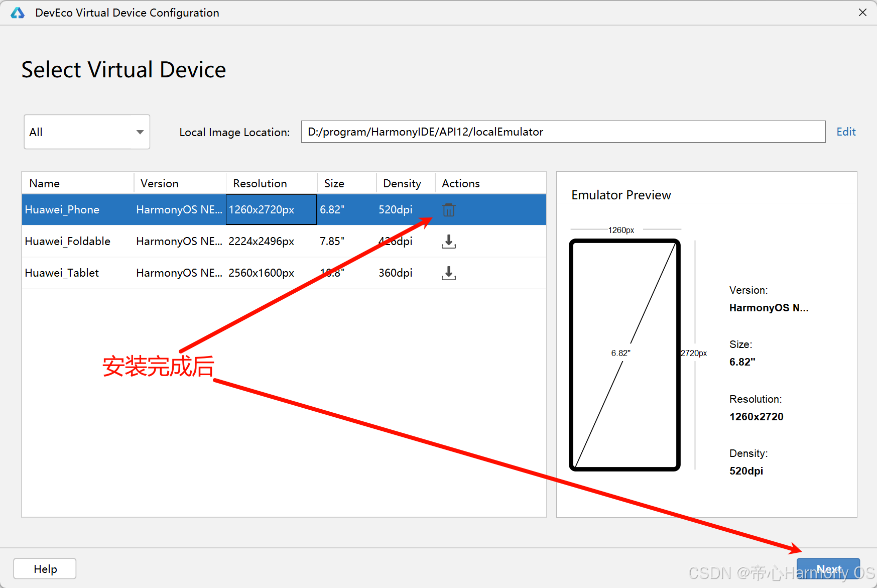877x588 pixels.
Task: Sort by the Resolution column header
Action: (x=272, y=184)
